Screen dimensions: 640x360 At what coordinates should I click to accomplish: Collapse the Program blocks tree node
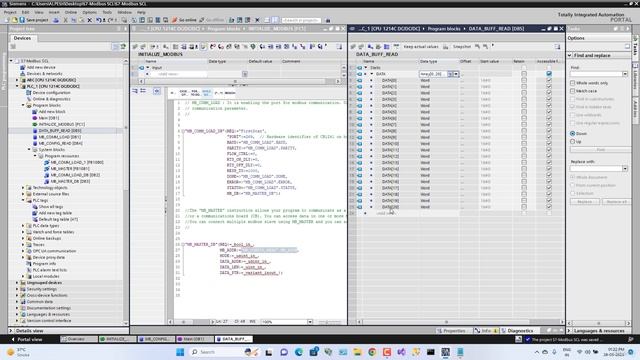[23, 105]
